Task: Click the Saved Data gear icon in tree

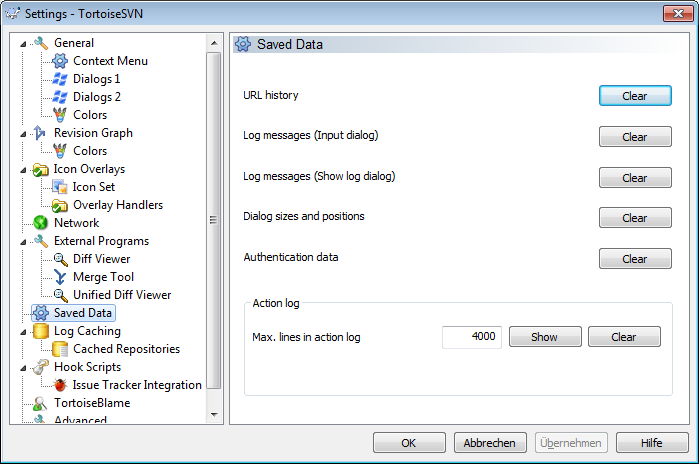Action: click(x=41, y=313)
